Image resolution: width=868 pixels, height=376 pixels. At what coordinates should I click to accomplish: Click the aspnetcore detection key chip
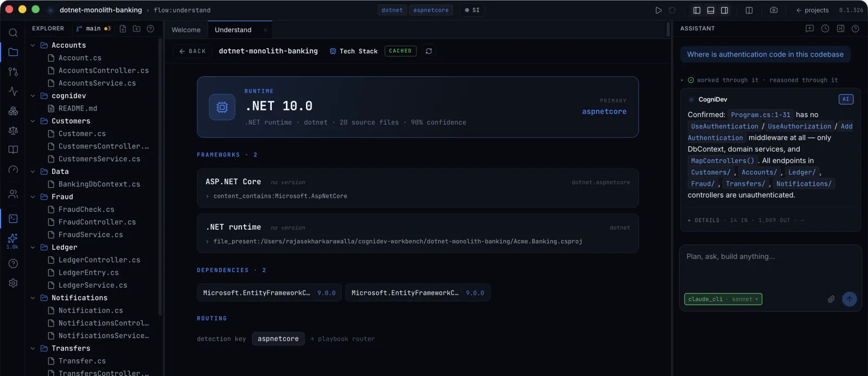click(278, 339)
